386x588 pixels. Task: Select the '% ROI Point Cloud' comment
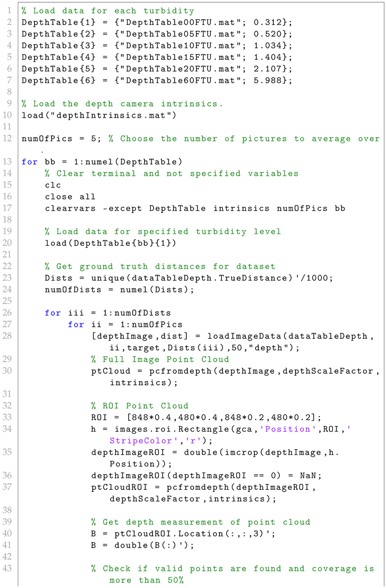[140, 405]
